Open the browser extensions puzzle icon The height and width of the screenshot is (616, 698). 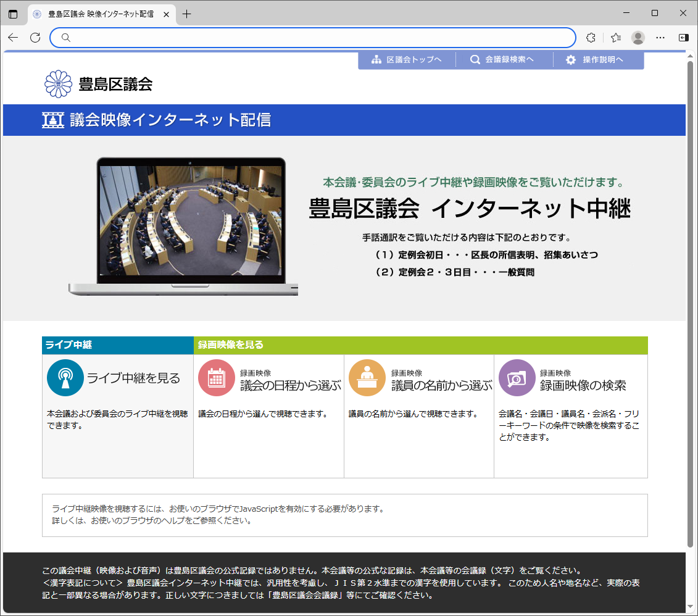coord(591,38)
